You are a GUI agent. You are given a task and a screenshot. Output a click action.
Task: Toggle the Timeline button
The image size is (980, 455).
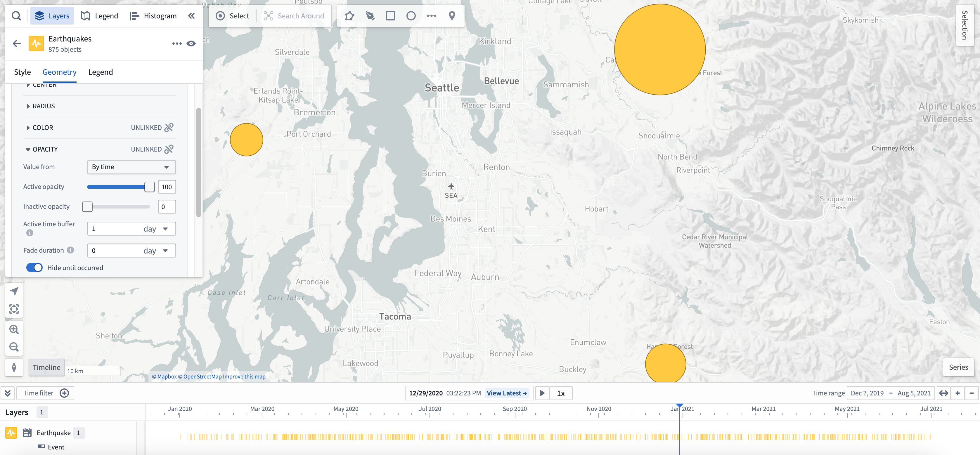coord(46,368)
